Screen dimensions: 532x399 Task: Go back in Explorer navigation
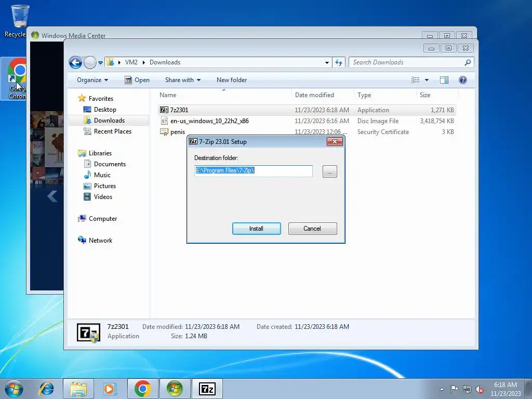75,62
